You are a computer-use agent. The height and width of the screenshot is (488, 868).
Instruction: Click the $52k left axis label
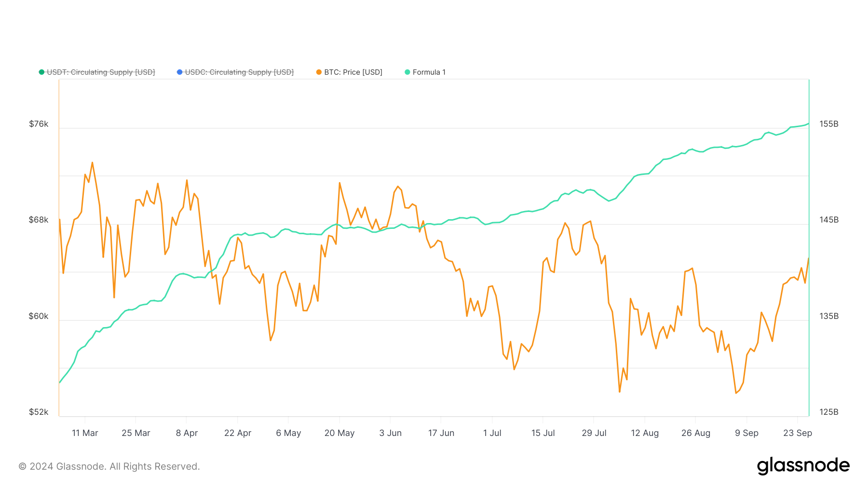tap(39, 412)
